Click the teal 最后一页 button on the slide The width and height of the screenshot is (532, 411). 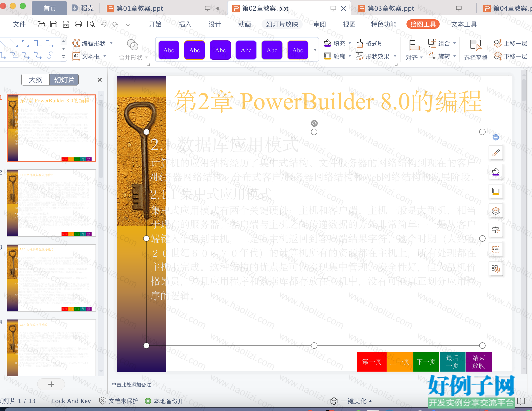click(452, 362)
